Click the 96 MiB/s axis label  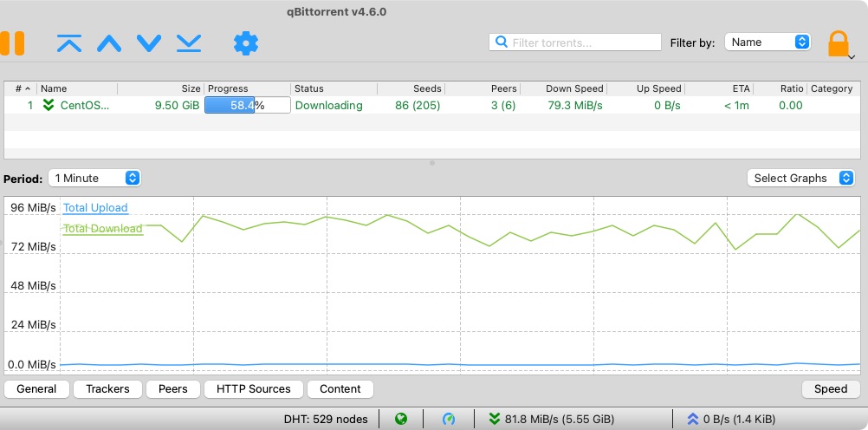[x=33, y=208]
